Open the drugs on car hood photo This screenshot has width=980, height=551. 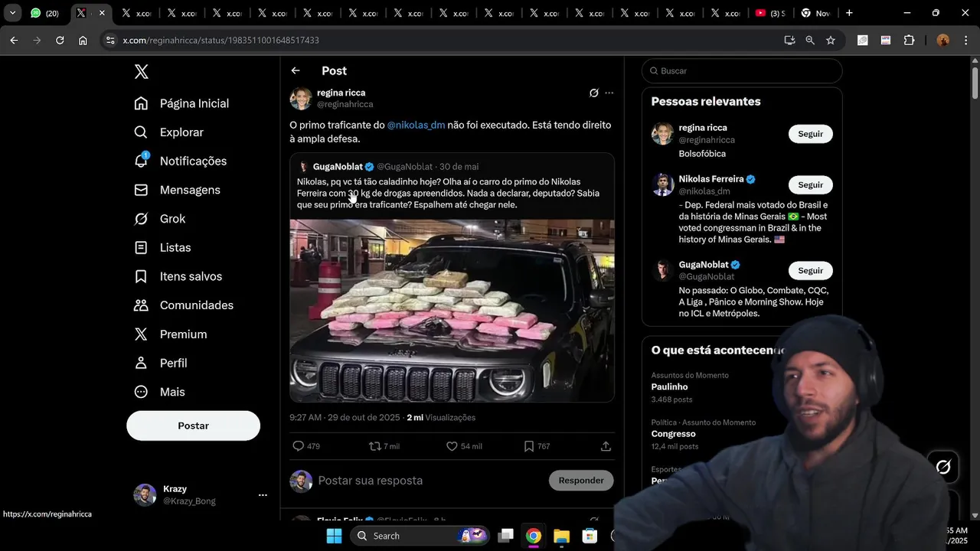click(x=452, y=310)
